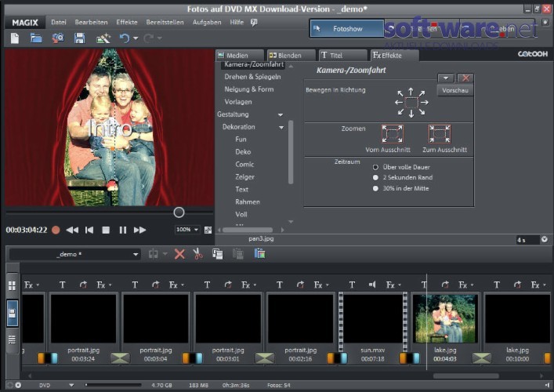Open Vorlagen in effects list
This screenshot has height=392, width=554.
(238, 102)
